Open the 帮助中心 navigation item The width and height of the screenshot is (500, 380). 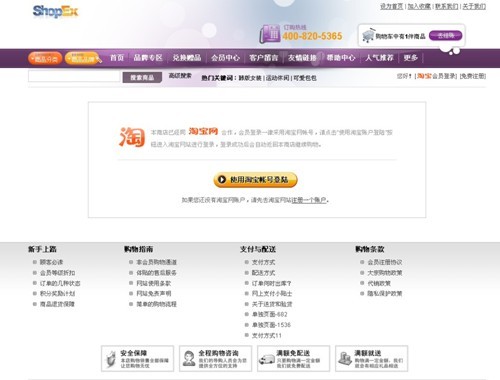click(x=341, y=58)
